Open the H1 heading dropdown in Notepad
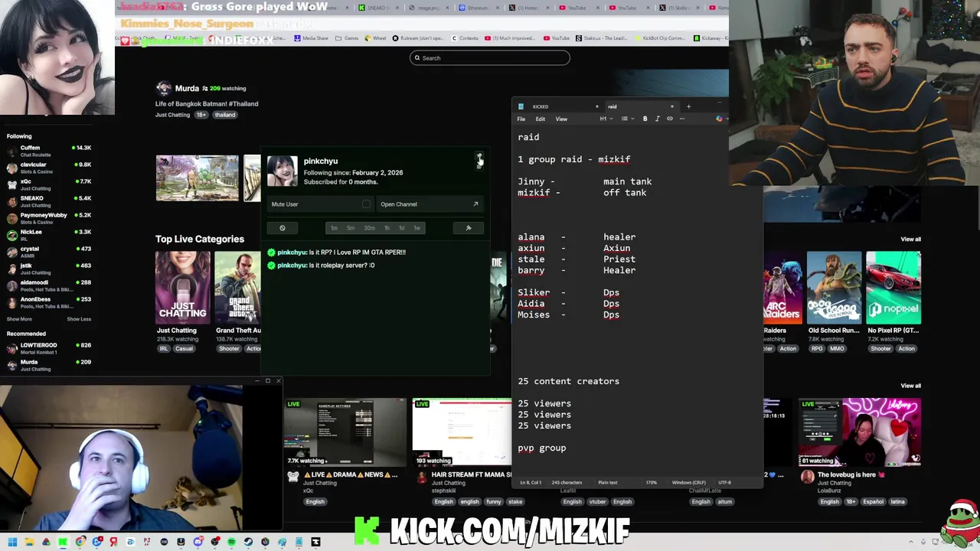Image resolution: width=980 pixels, height=551 pixels. [605, 119]
